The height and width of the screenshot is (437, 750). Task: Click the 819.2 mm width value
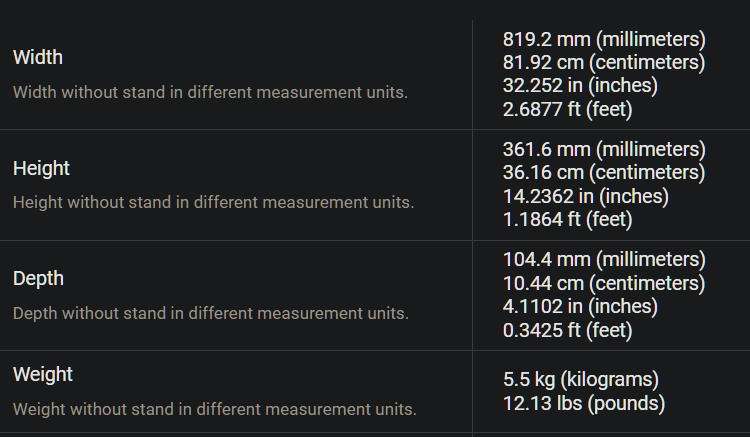click(x=604, y=39)
